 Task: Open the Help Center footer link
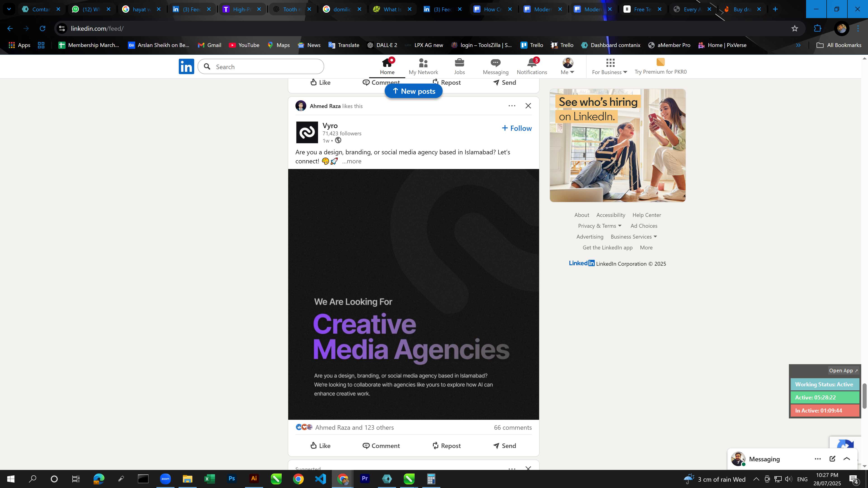click(647, 215)
